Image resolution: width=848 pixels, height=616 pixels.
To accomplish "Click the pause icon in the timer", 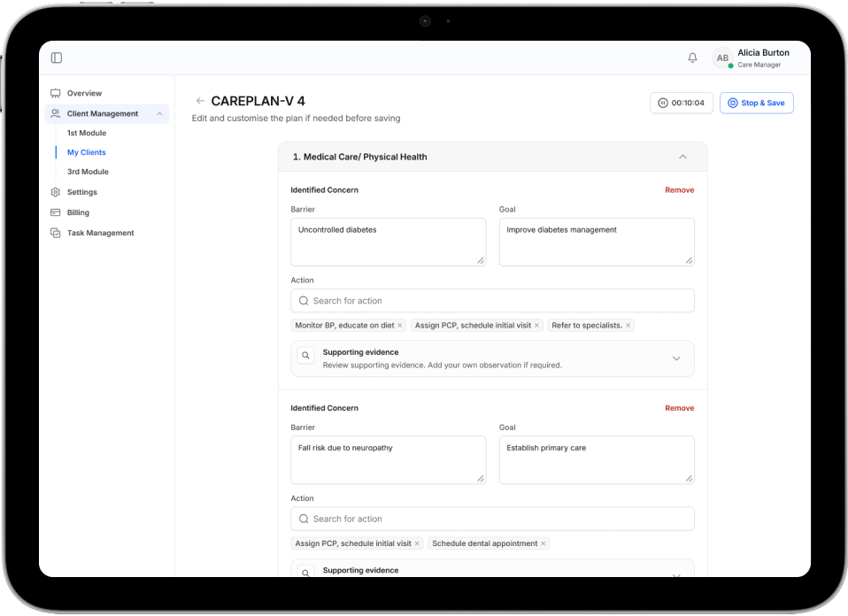I will (x=662, y=103).
